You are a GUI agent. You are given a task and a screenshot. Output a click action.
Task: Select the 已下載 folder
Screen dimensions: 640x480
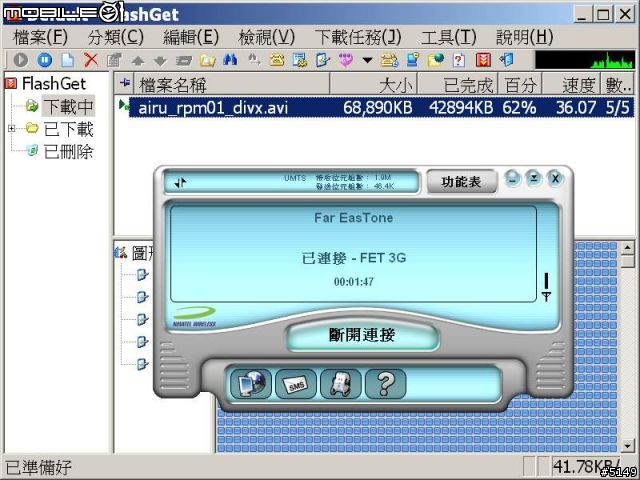pyautogui.click(x=68, y=129)
